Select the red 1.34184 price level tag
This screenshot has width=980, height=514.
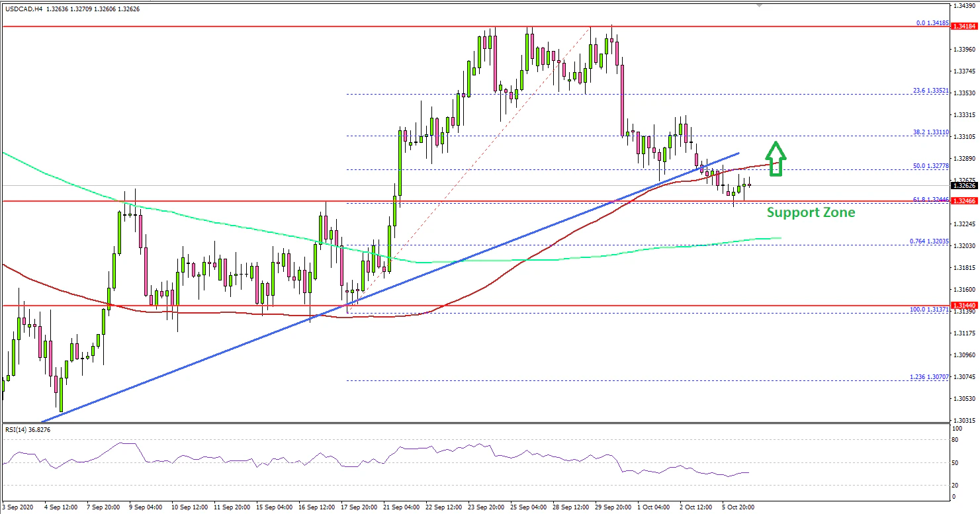(x=965, y=27)
